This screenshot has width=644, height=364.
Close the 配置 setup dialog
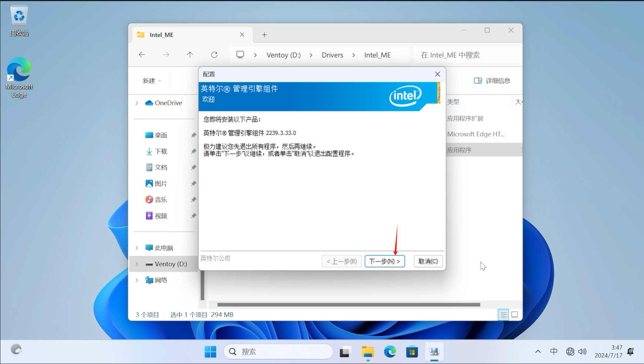coord(437,74)
